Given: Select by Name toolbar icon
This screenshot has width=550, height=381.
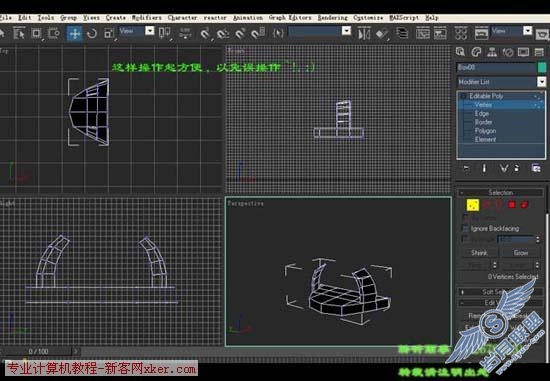Looking at the screenshot, I should tap(19, 34).
